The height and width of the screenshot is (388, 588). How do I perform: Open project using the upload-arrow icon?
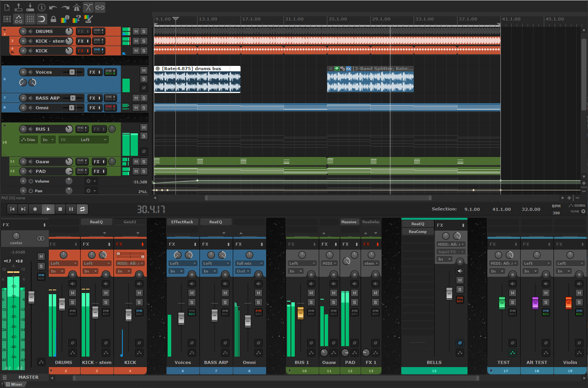click(18, 7)
